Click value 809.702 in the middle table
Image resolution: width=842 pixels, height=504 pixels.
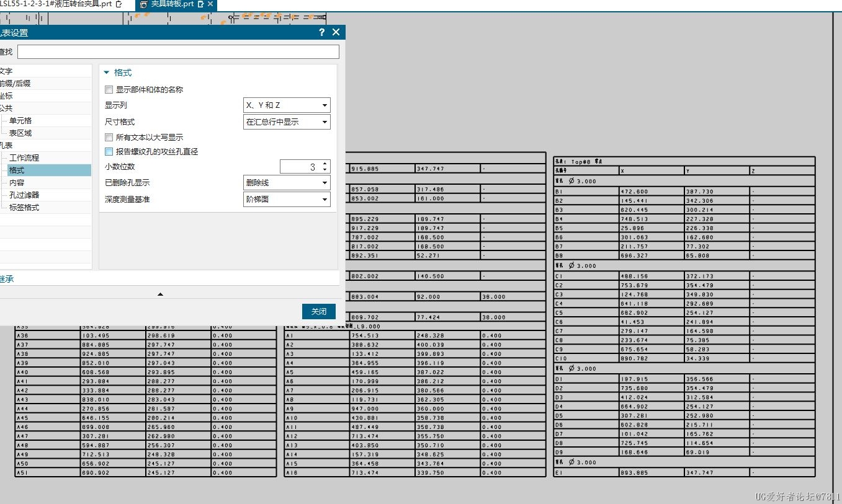tap(365, 317)
